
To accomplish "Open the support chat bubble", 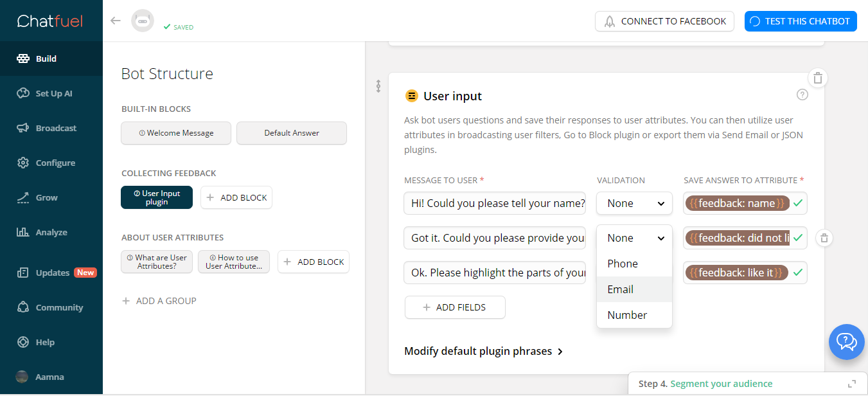I will [846, 341].
